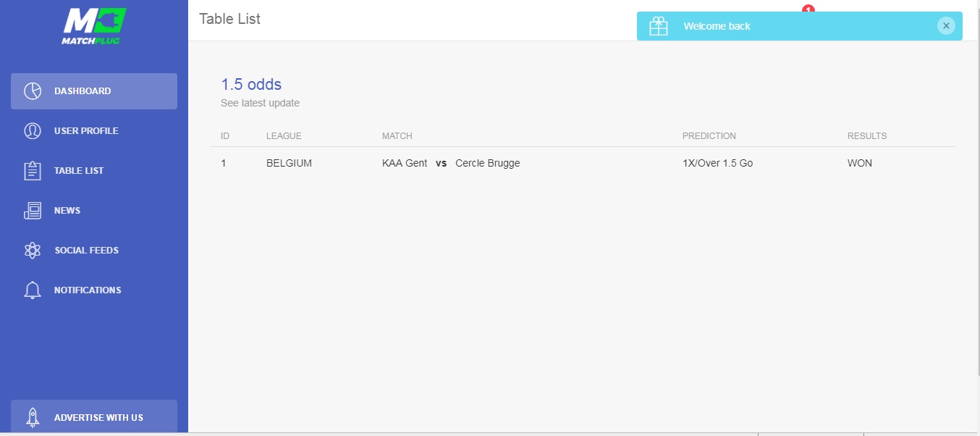
Task: Select the KAA Gent vs Cercle Brugge match
Action: click(x=450, y=164)
